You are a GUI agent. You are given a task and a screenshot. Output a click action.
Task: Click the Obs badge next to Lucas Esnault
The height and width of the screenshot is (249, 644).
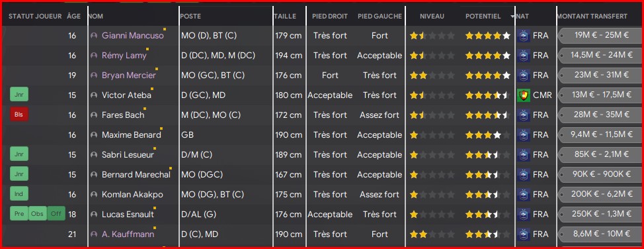[38, 214]
